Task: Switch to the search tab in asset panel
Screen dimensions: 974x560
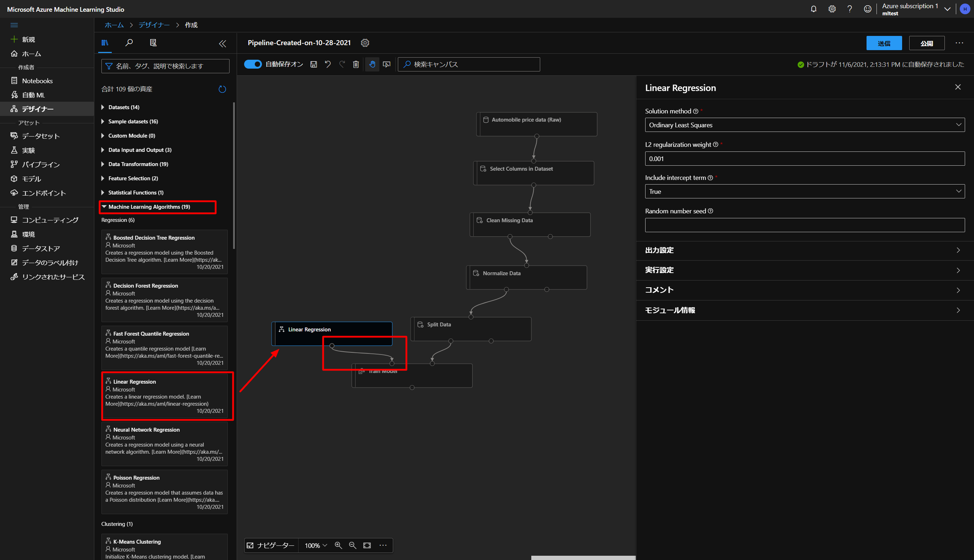Action: pos(129,43)
